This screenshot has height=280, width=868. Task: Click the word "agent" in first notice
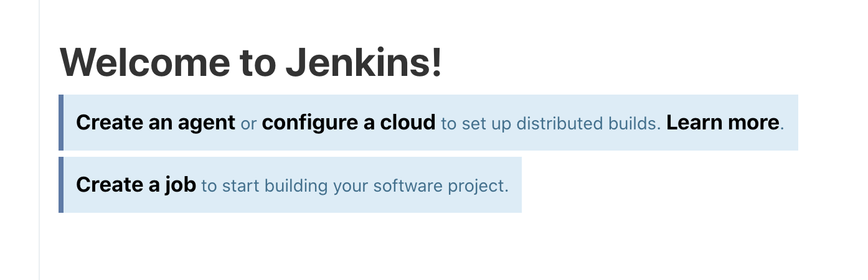(x=206, y=124)
